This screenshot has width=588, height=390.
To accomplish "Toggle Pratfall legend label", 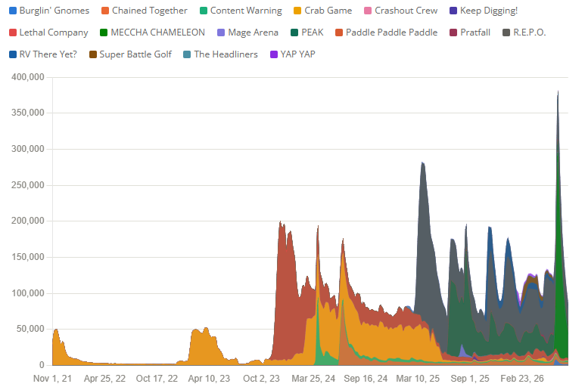I will (x=475, y=32).
